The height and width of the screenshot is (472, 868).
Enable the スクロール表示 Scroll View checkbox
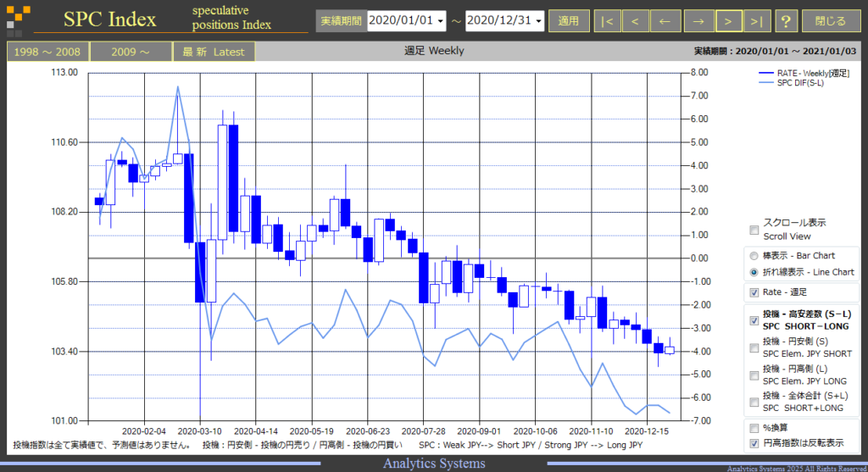point(754,230)
